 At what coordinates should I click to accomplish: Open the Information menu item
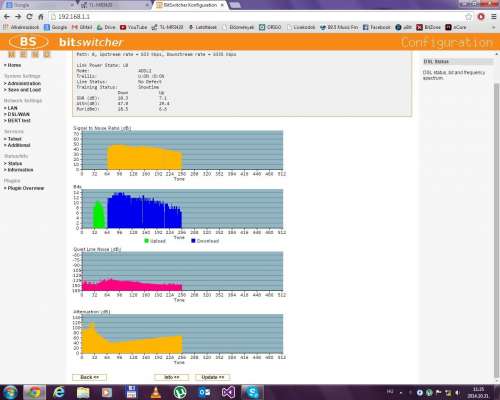click(x=19, y=170)
